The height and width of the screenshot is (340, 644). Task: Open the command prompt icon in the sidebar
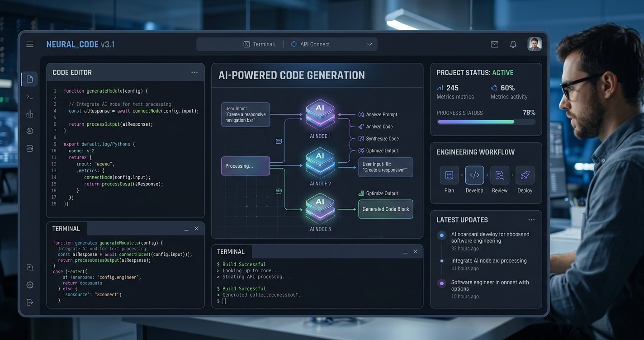click(30, 97)
